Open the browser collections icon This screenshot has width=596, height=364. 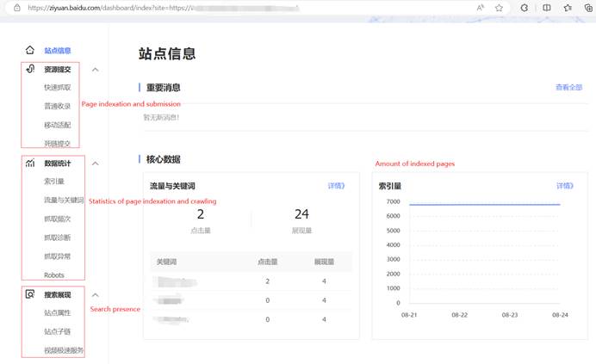point(587,8)
